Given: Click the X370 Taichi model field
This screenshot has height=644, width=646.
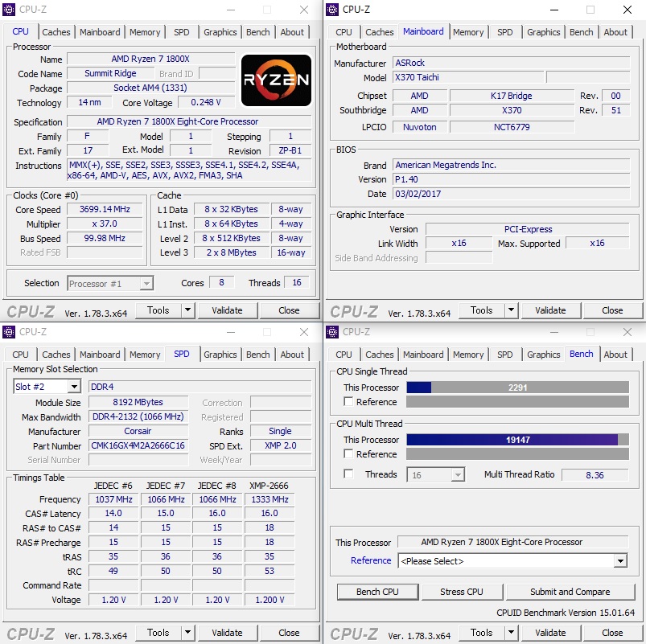Looking at the screenshot, I should [468, 77].
